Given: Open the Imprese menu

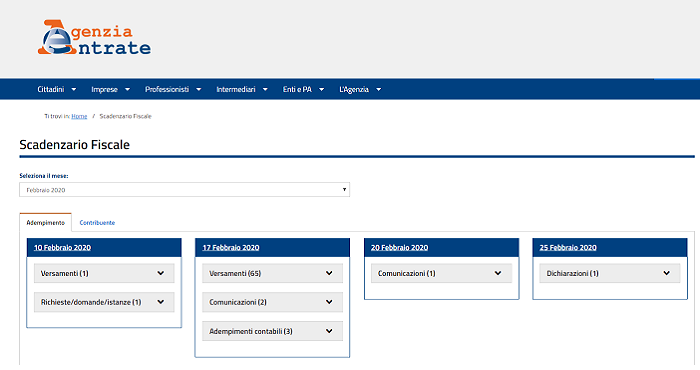Looking at the screenshot, I should [104, 89].
